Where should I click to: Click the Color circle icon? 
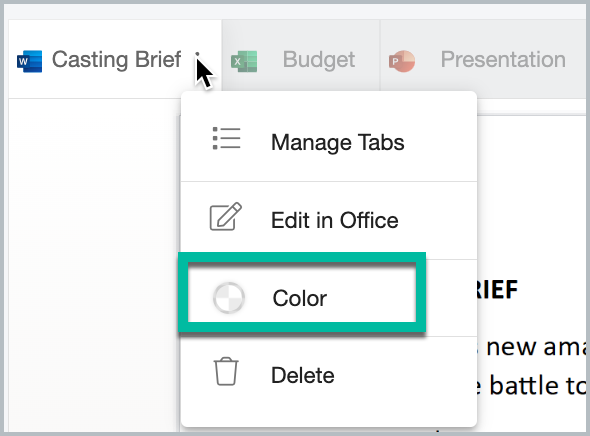pos(229,298)
